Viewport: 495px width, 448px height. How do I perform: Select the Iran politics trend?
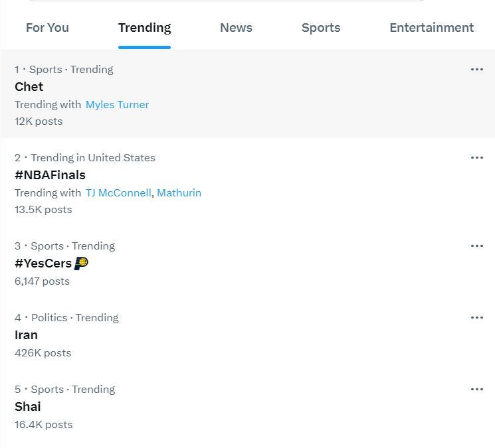pos(26,335)
